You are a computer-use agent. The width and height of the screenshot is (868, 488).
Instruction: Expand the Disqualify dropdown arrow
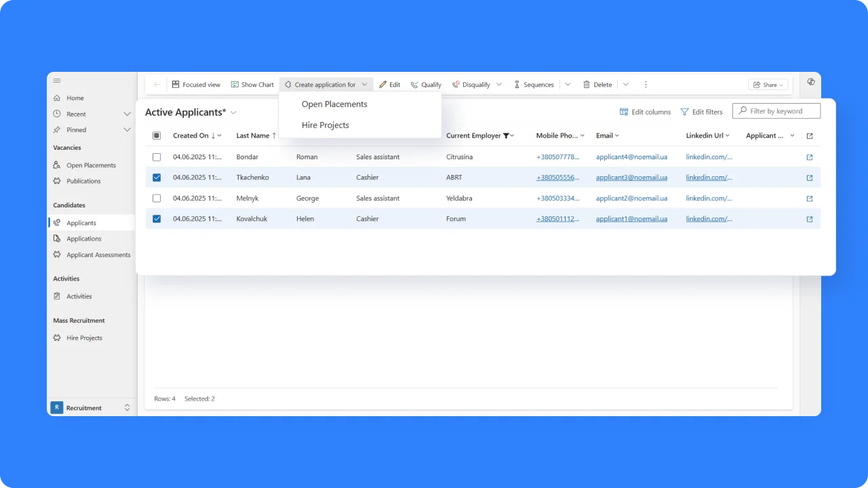[499, 85]
